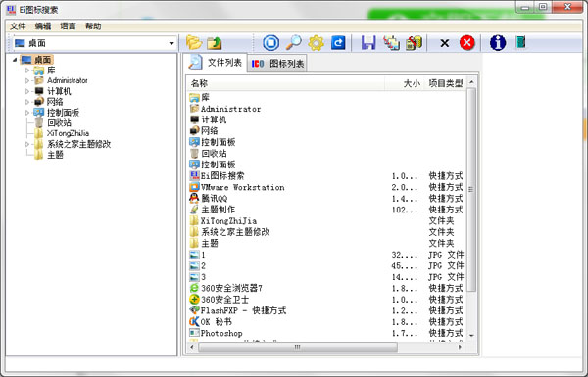Expand the Administrator tree node

pyautogui.click(x=27, y=80)
